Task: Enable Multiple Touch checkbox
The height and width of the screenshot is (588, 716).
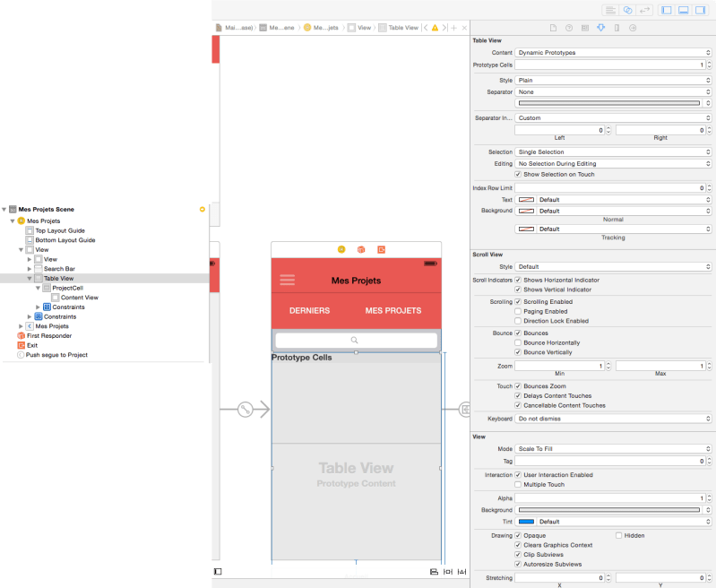Action: coord(518,484)
